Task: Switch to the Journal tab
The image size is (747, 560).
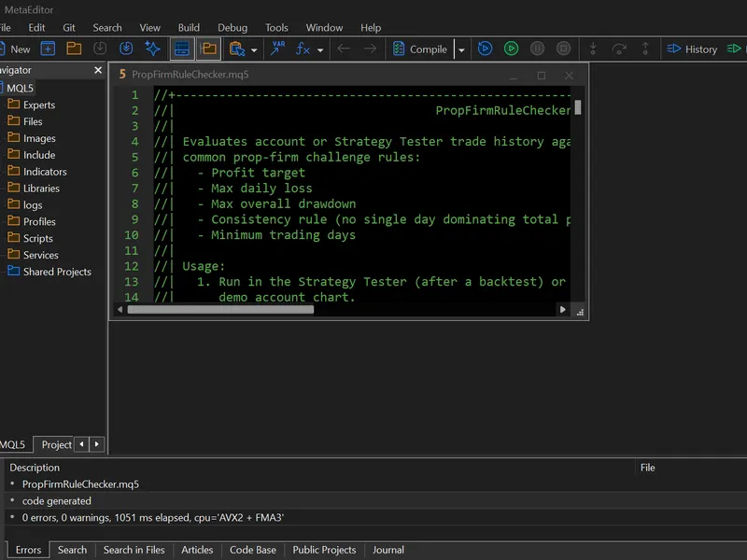Action: (388, 550)
